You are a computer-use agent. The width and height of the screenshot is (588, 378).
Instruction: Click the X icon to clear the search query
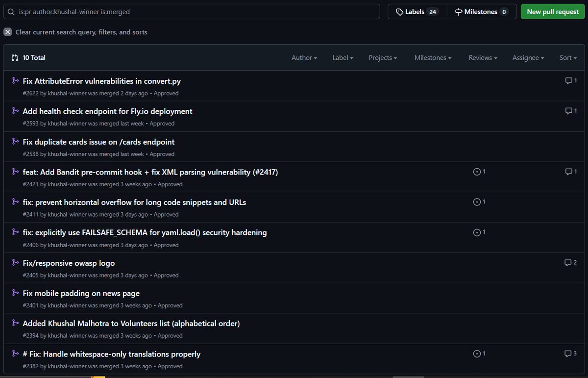7,32
